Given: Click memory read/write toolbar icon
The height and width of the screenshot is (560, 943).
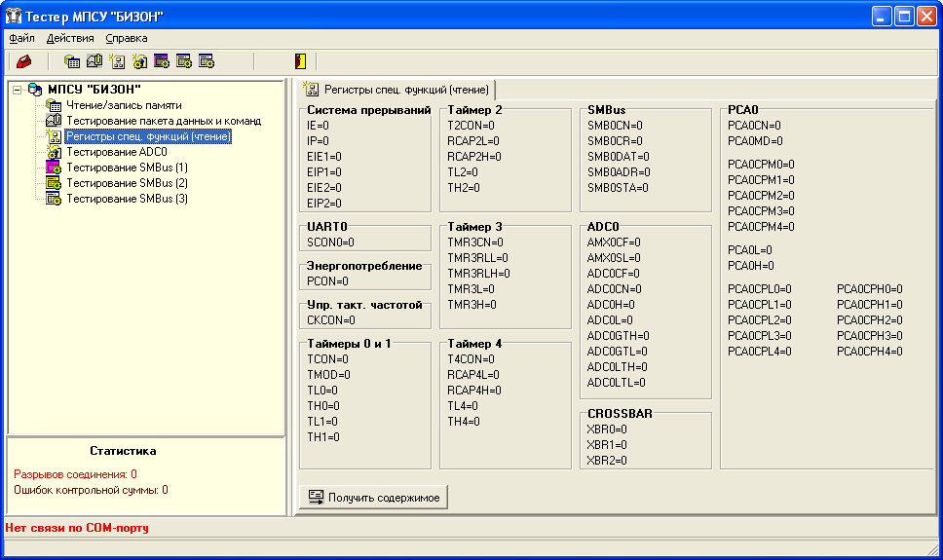Looking at the screenshot, I should 72,61.
